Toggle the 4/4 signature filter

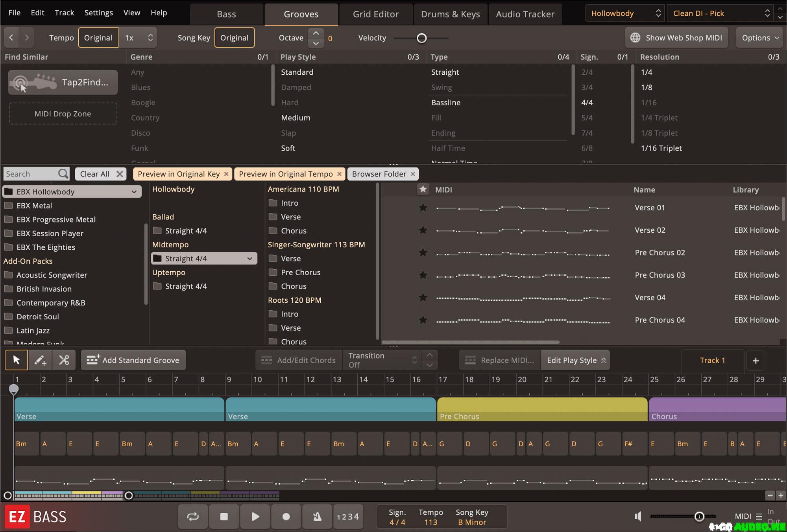coord(587,103)
